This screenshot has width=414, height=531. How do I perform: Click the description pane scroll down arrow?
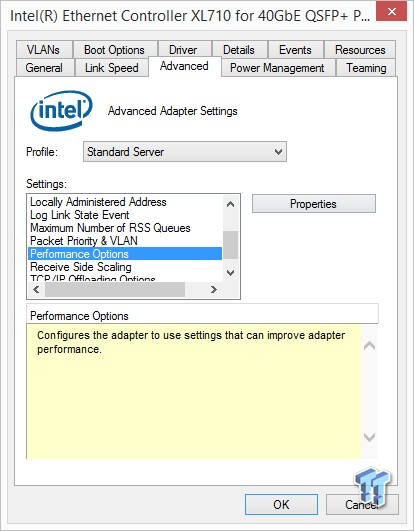(369, 437)
